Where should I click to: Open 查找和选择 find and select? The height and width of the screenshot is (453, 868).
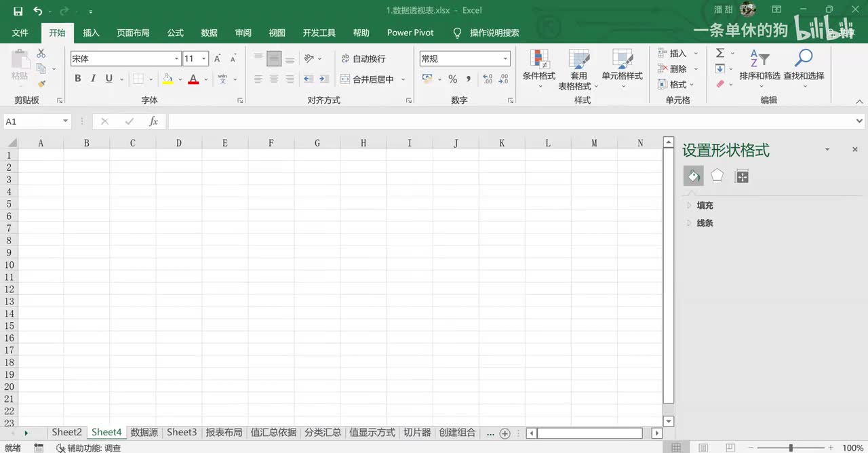click(x=804, y=68)
